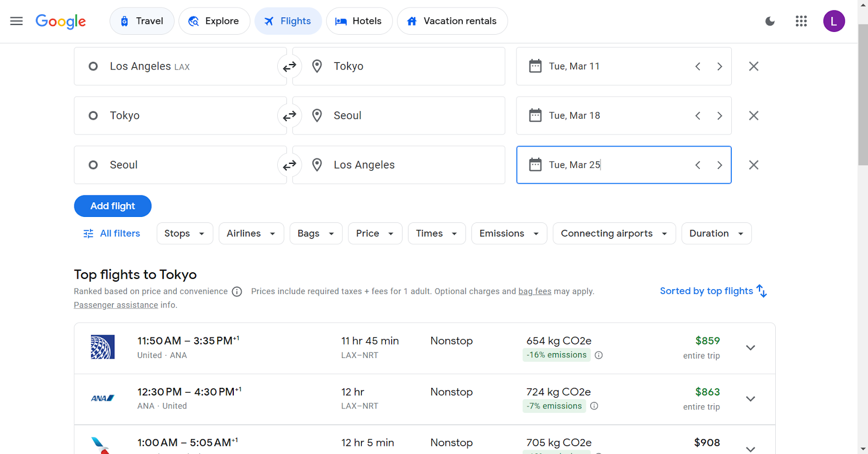This screenshot has height=454, width=868.
Task: Expand the $908 flight details
Action: [x=751, y=449]
